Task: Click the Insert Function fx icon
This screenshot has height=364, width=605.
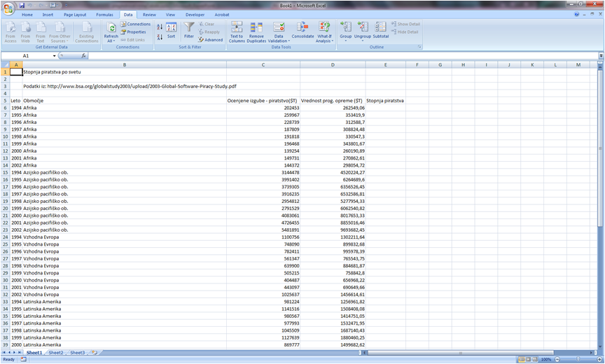Action: point(84,56)
